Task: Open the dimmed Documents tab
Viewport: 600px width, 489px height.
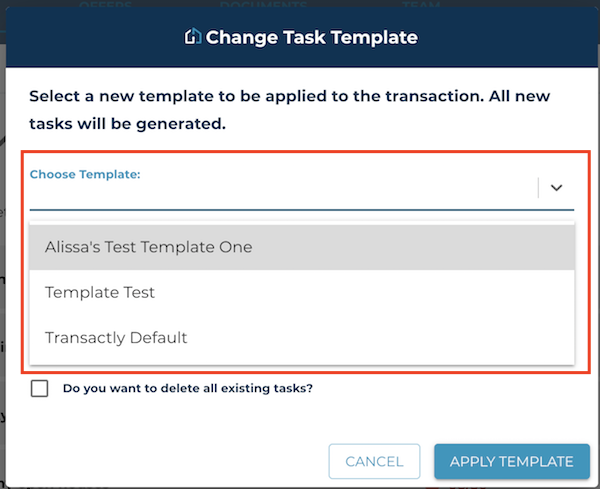Action: (263, 5)
